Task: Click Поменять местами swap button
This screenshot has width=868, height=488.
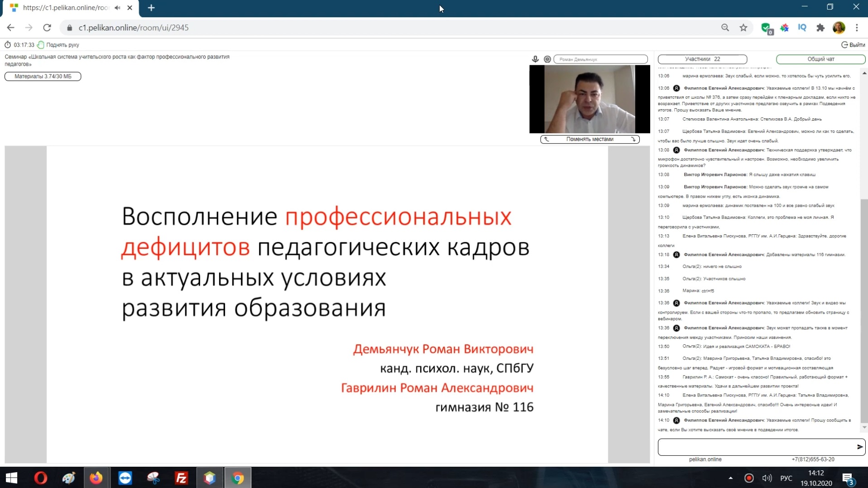Action: click(590, 139)
